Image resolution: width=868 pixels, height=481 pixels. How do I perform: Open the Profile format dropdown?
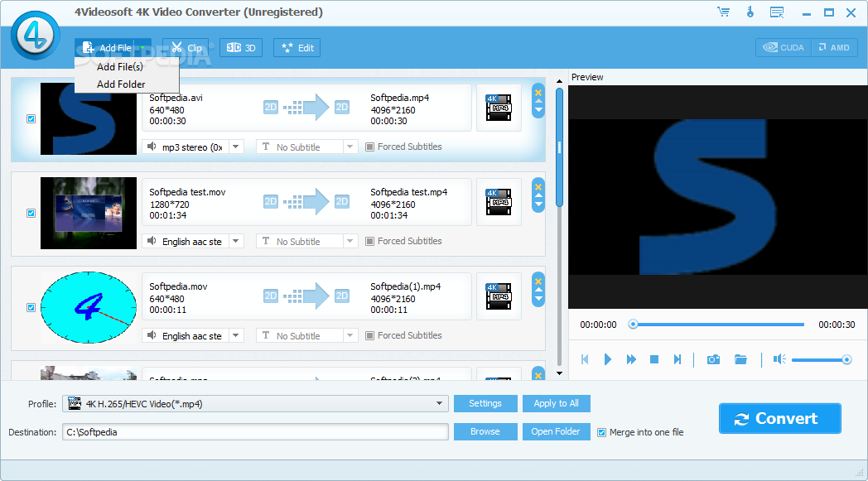pyautogui.click(x=255, y=403)
